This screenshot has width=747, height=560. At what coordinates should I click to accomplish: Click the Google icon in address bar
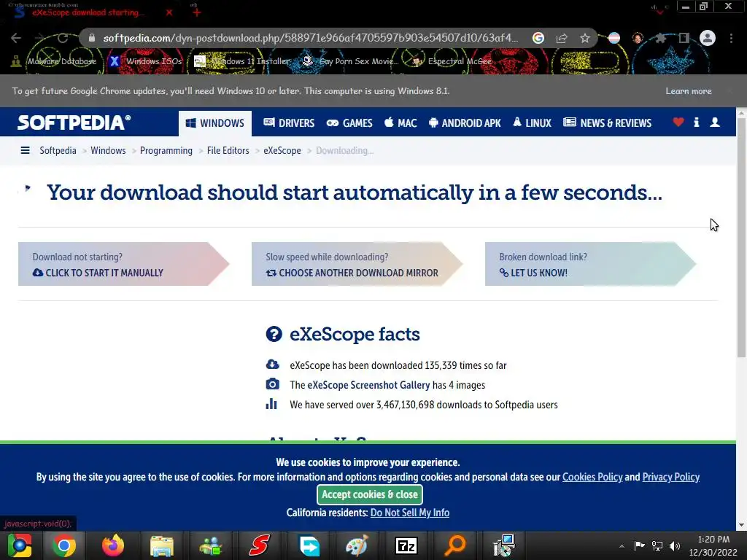click(x=538, y=38)
